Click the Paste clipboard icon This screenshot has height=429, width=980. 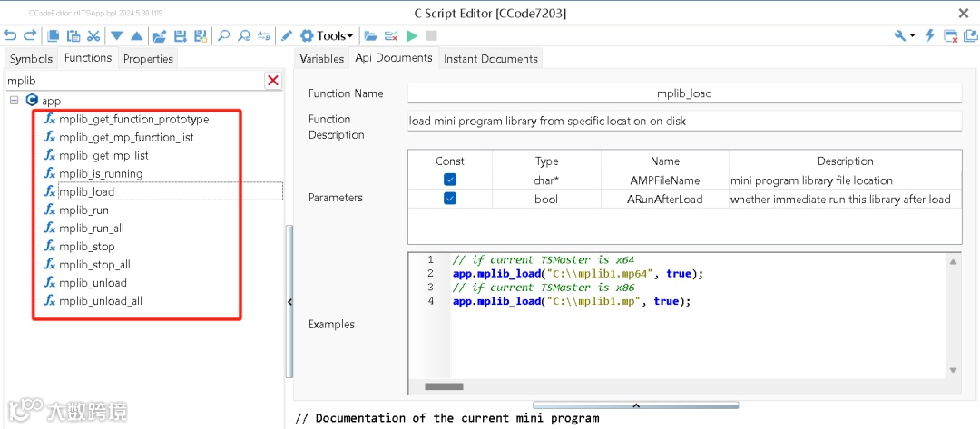point(73,35)
